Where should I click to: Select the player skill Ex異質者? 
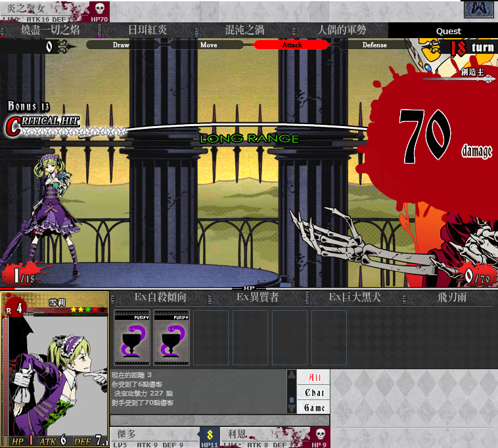click(x=258, y=298)
